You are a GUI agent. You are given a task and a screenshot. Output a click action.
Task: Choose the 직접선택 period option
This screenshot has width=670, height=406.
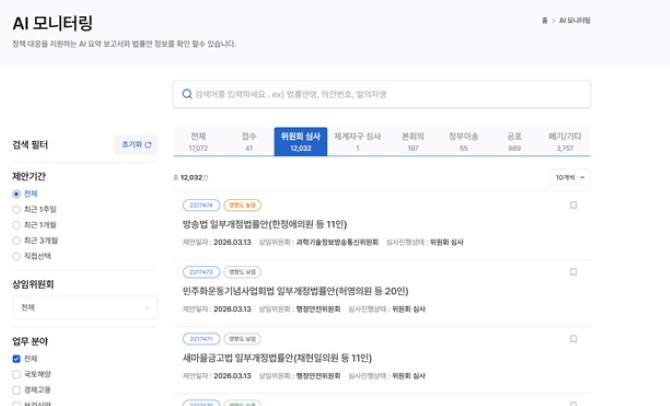click(x=17, y=257)
